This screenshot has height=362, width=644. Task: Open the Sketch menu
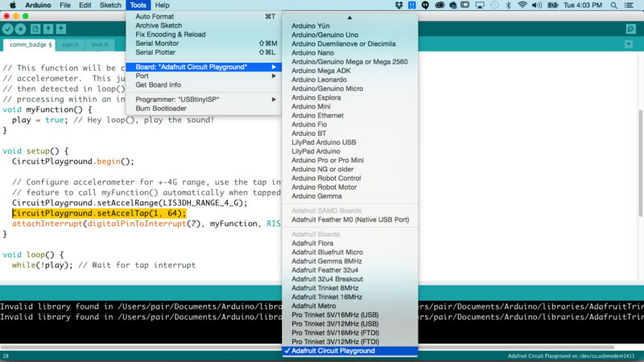click(110, 6)
